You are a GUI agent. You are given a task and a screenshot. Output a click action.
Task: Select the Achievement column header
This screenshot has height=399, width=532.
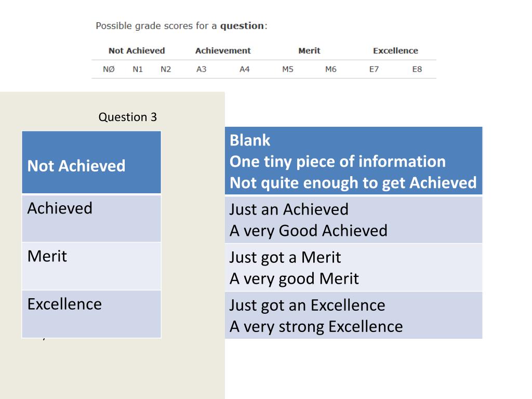[223, 50]
